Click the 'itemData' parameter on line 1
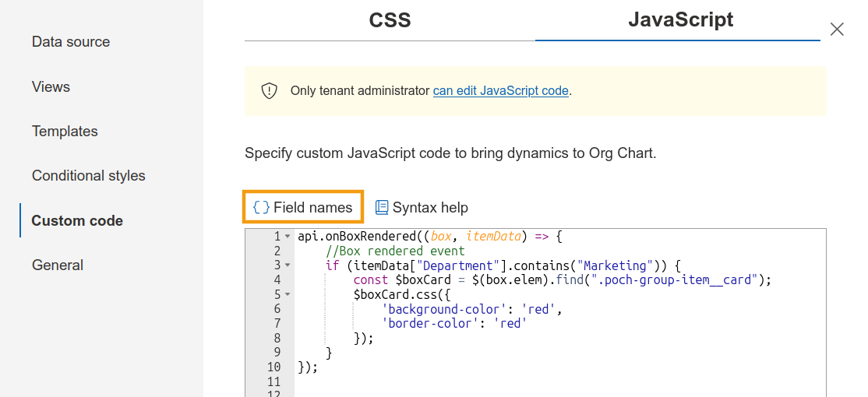 493,237
